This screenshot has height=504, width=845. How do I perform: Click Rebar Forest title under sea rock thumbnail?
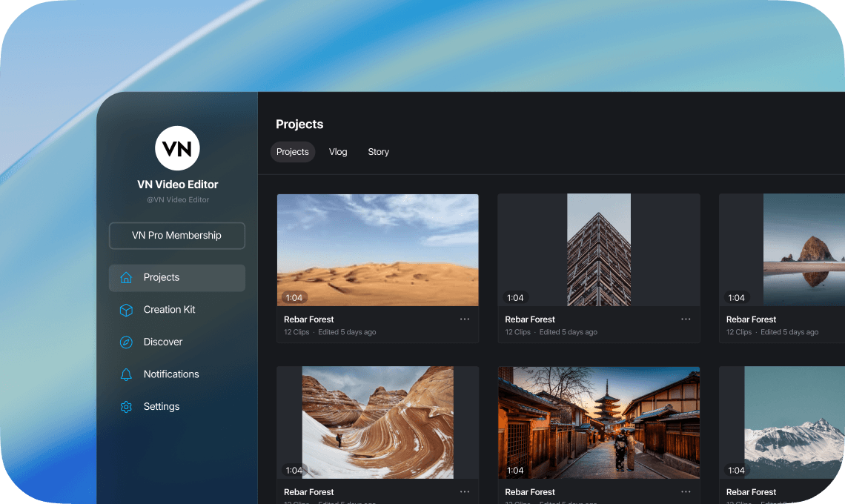point(751,319)
